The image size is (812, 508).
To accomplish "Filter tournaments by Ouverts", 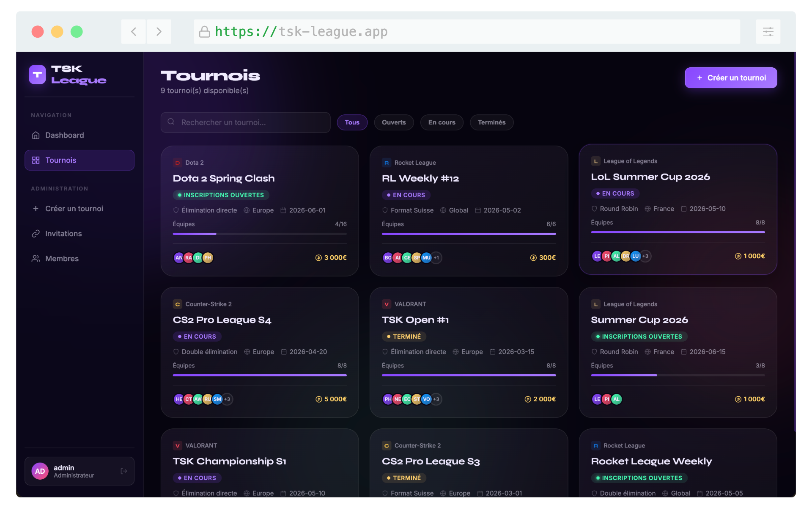I will pyautogui.click(x=394, y=122).
